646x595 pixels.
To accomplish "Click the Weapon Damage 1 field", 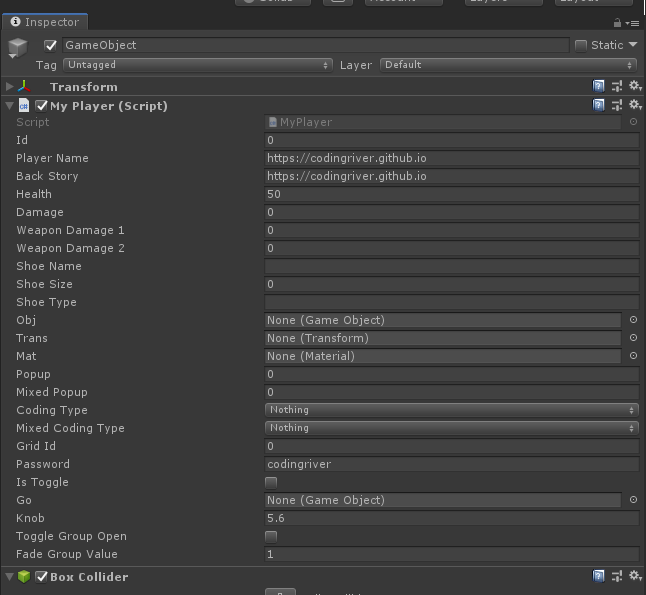I will point(452,230).
